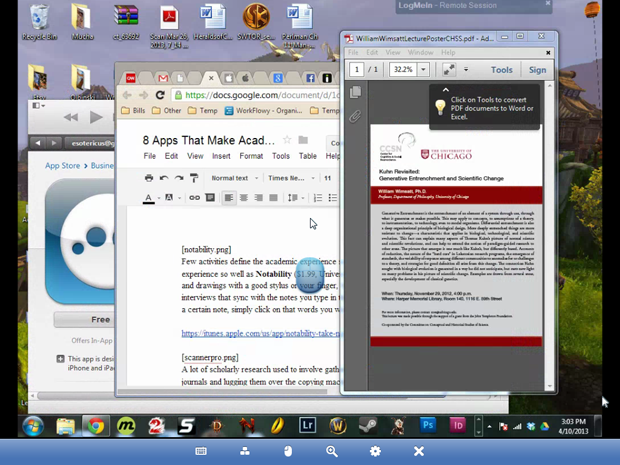Open the Windows Start button

point(33,426)
